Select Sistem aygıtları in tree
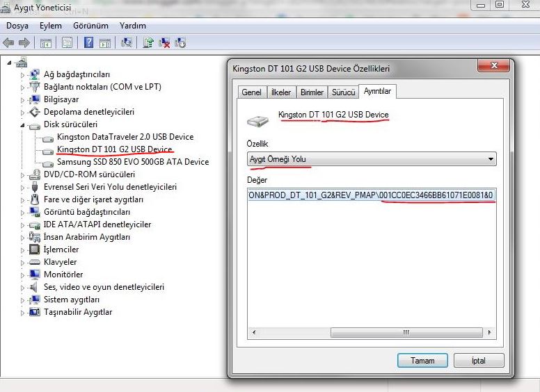 tap(72, 300)
